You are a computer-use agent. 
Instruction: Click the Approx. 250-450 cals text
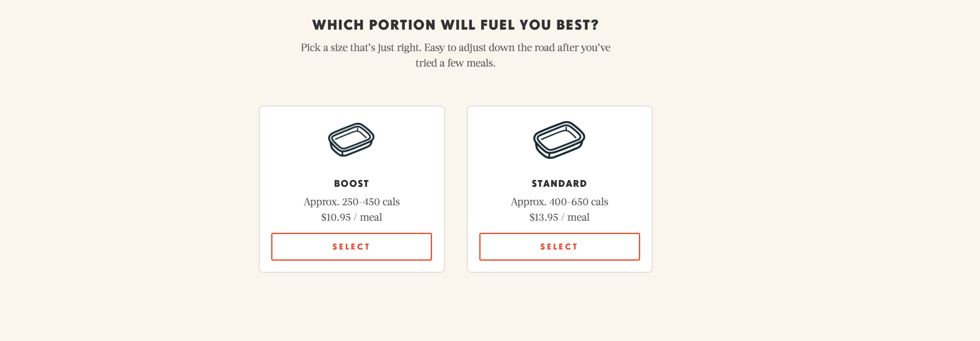click(351, 202)
